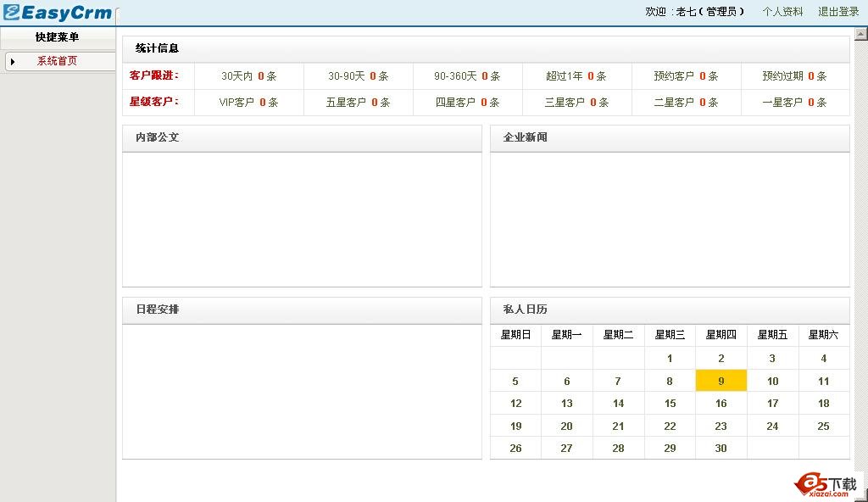Image resolution: width=868 pixels, height=502 pixels.
Task: Click the EasyCrm logo
Action: (x=58, y=12)
